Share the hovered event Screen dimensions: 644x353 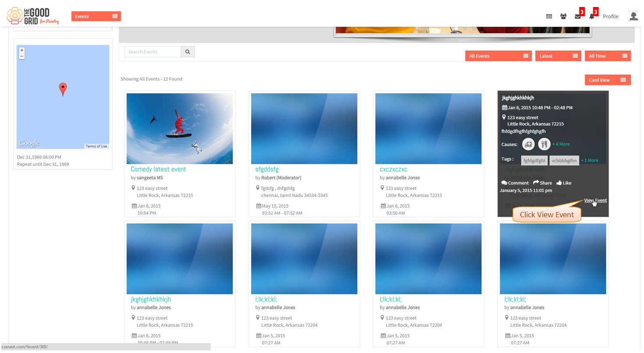(543, 183)
